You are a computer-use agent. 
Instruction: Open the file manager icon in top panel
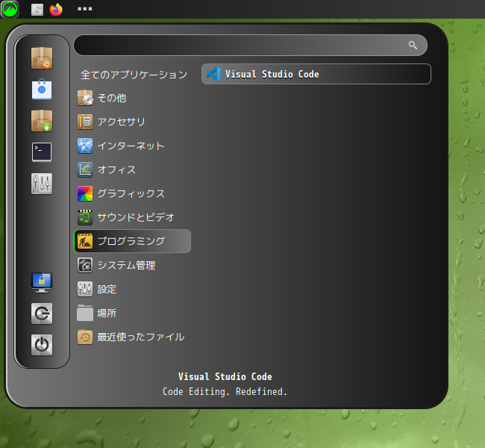click(x=37, y=9)
